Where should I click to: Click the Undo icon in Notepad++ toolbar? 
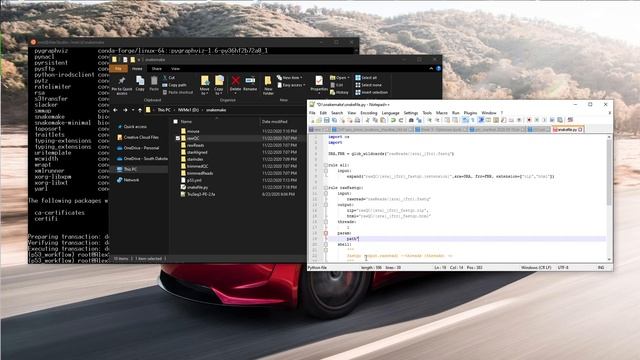coord(393,120)
